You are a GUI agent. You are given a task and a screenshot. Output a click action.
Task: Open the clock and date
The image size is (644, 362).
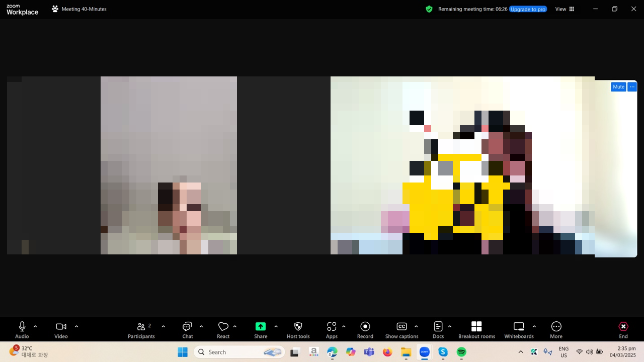(x=623, y=352)
